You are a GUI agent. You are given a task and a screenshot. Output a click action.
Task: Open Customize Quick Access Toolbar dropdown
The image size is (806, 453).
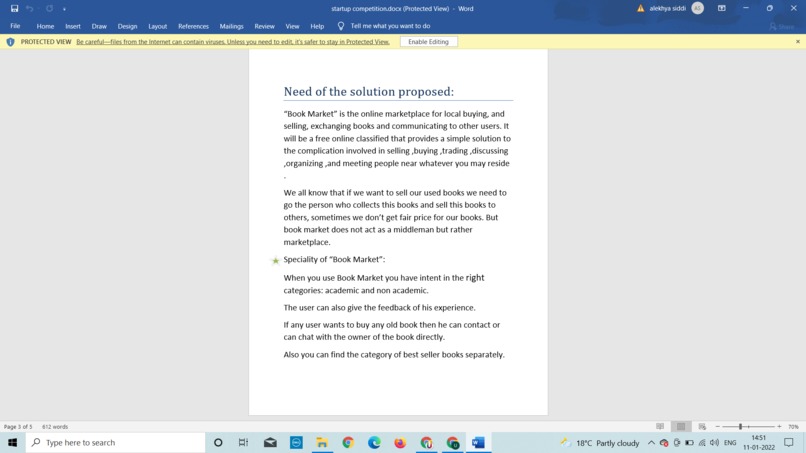coord(64,9)
